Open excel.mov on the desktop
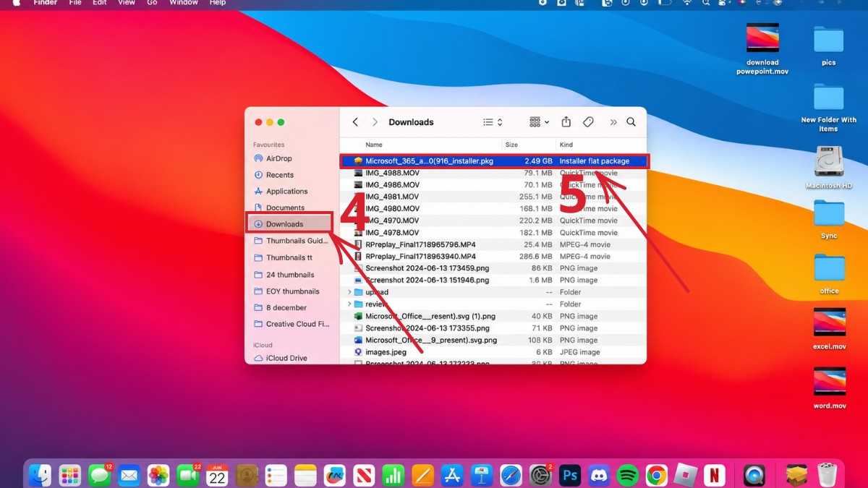The image size is (868, 488). tap(830, 329)
